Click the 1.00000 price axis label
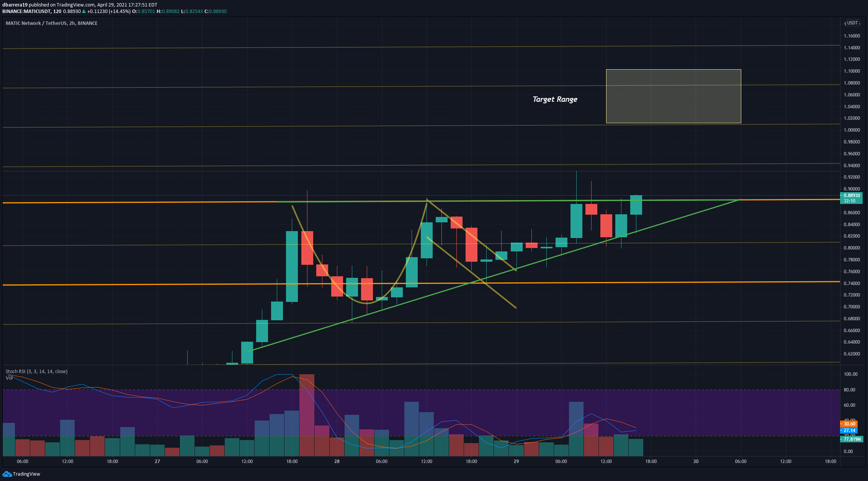Screen dimensions: 868x481 click(852, 130)
